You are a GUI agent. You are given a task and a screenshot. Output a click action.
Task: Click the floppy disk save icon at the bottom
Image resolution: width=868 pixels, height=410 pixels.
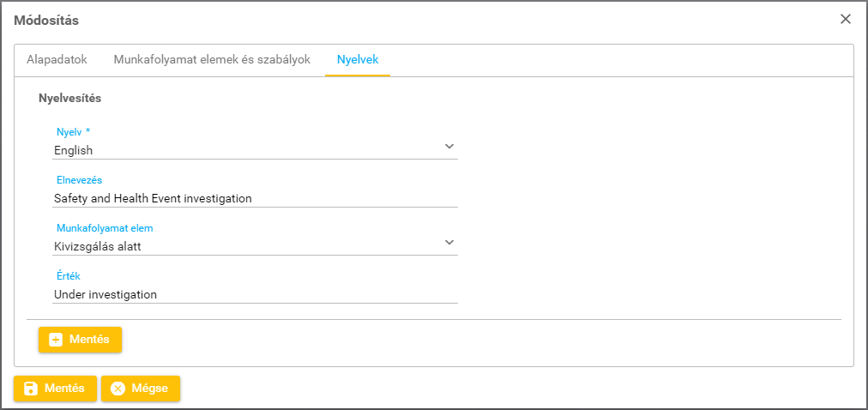point(31,389)
